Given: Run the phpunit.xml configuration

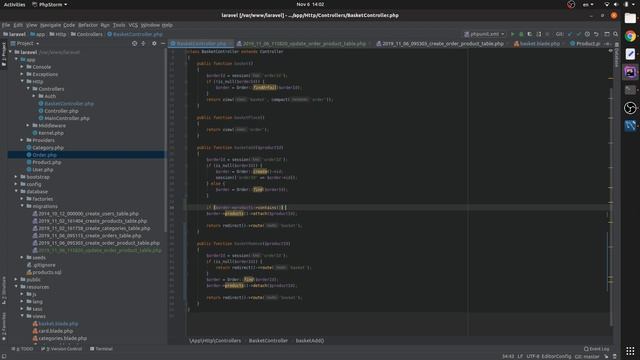Looking at the screenshot, I should click(x=513, y=34).
